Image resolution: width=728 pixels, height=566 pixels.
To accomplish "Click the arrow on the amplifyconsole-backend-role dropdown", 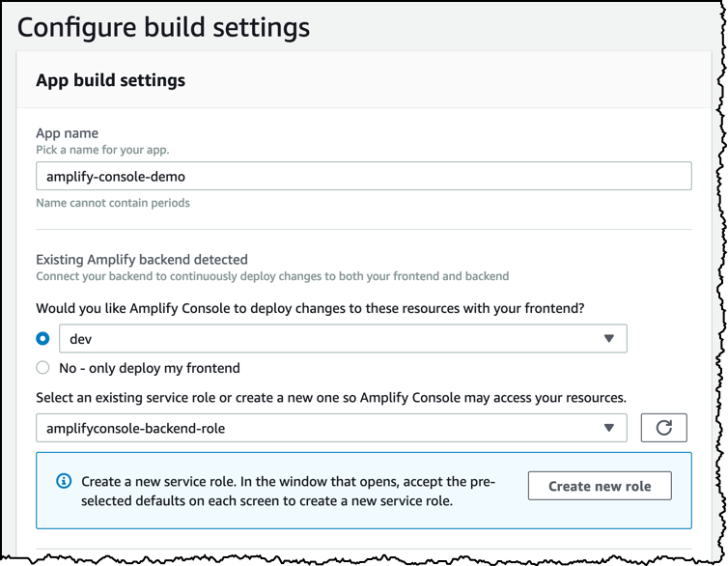I will pos(609,428).
